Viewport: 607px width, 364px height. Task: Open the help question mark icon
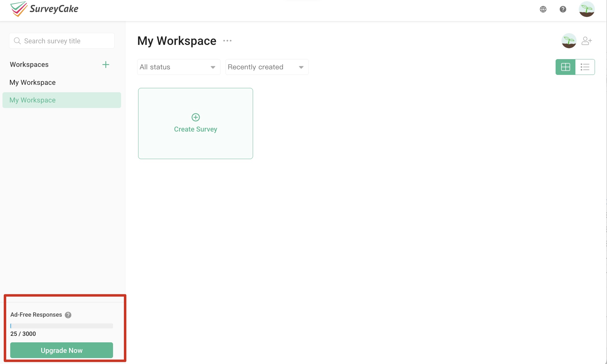tap(563, 9)
